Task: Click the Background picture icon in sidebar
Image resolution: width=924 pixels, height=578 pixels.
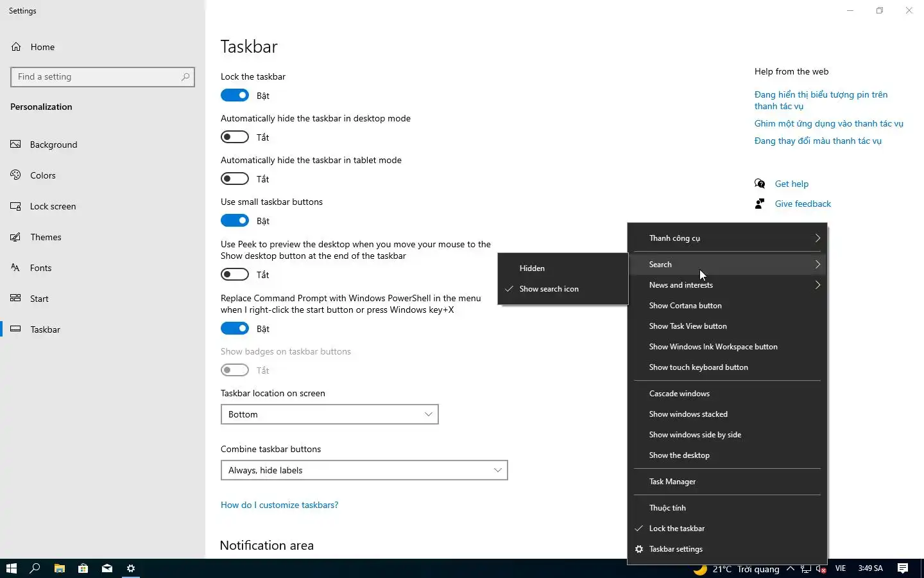Action: coord(16,144)
